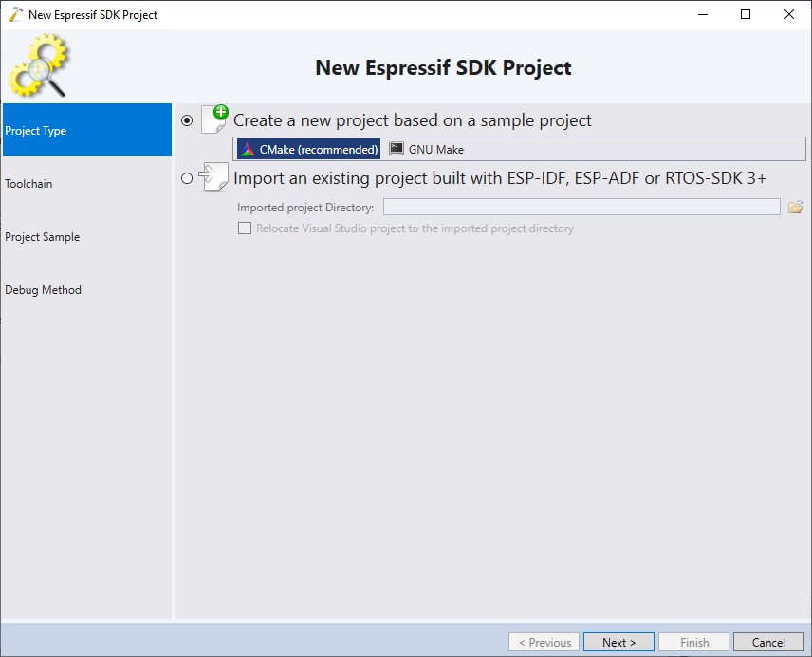Click the hammer icon in the title bar
This screenshot has width=812, height=657.
pyautogui.click(x=16, y=14)
